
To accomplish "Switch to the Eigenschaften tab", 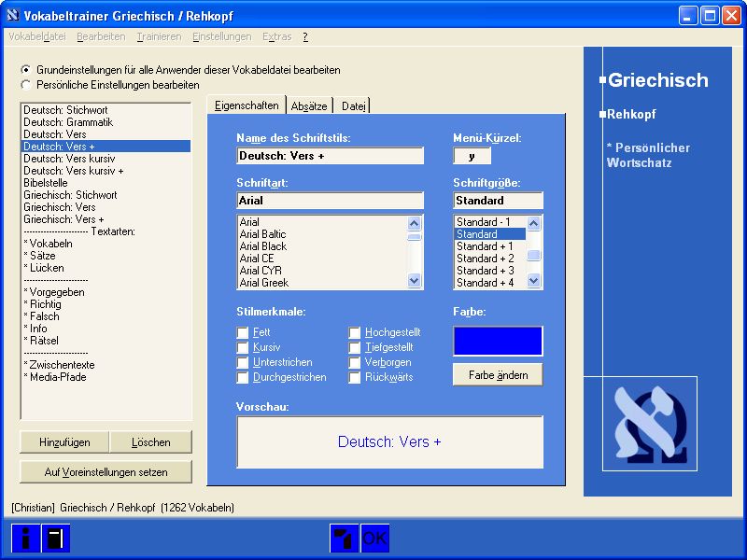I will coord(247,105).
